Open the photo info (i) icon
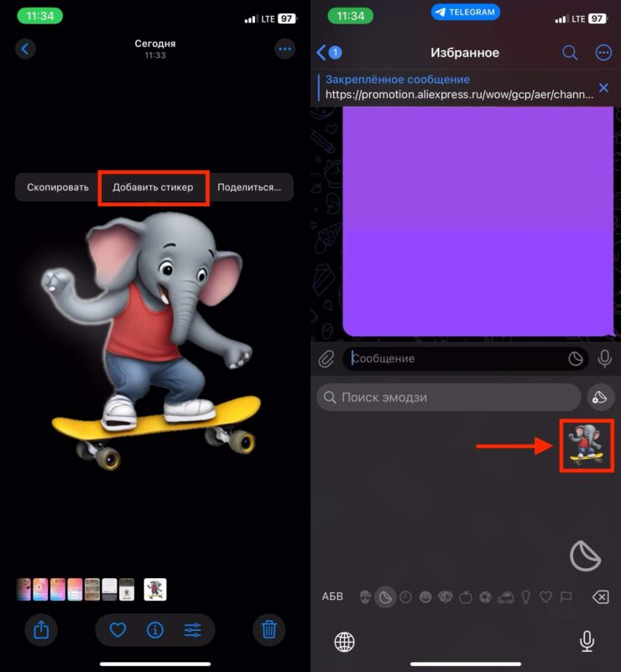The image size is (621, 672). coord(155,629)
